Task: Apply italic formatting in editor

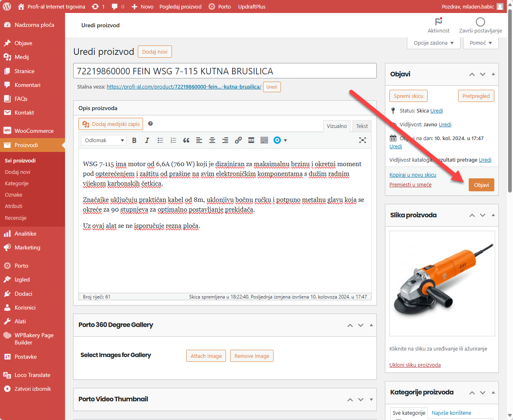Action: point(147,140)
